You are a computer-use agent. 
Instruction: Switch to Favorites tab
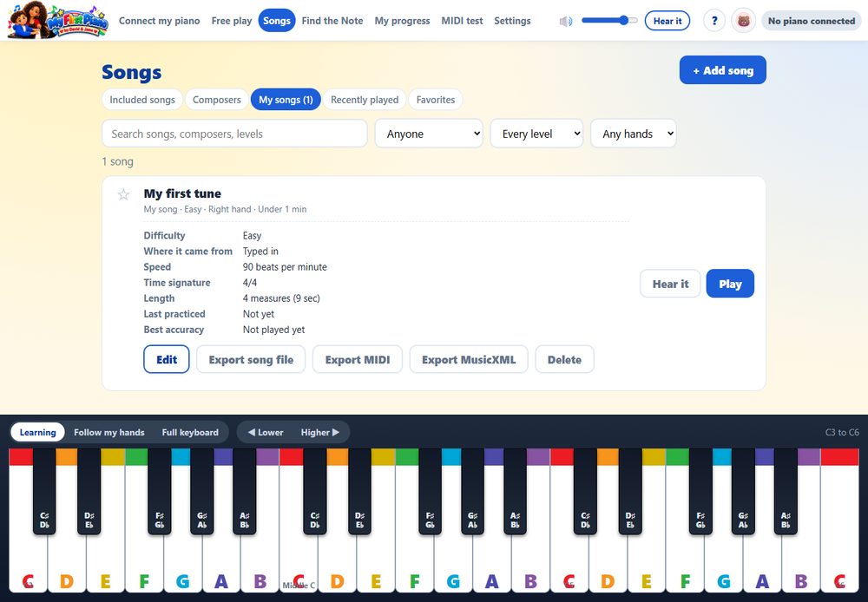pos(435,100)
